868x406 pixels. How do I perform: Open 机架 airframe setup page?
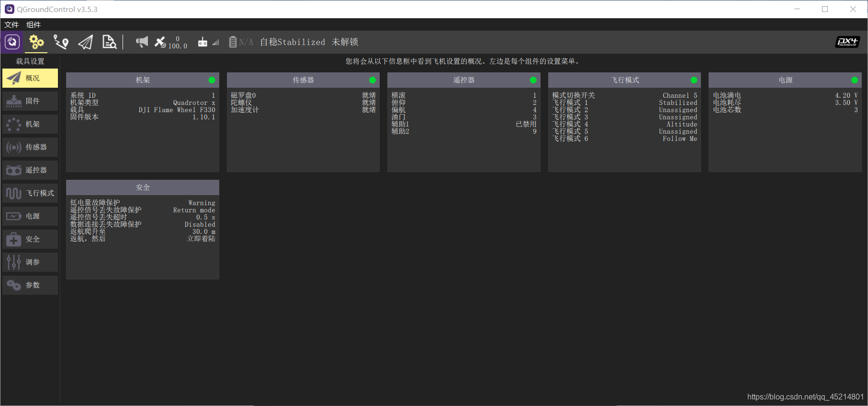click(x=30, y=124)
